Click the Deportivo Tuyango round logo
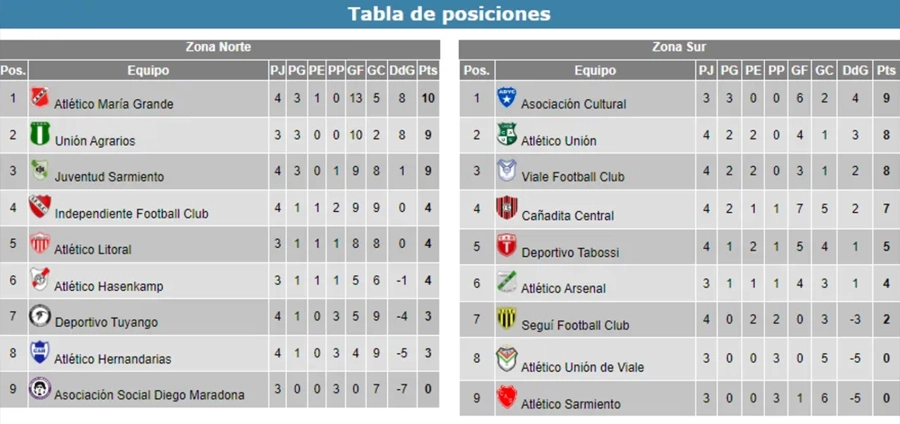The width and height of the screenshot is (900, 424). [x=40, y=316]
